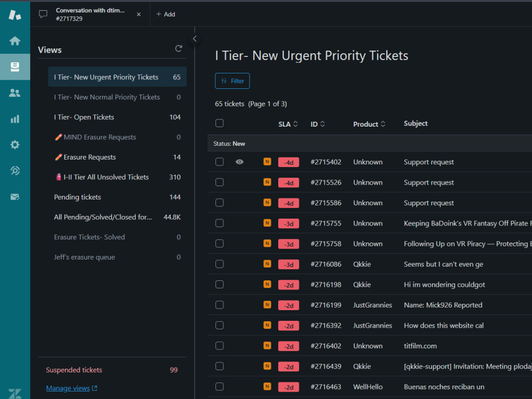Click the chat bubble icon on conversation tab
The width and height of the screenshot is (532, 399).
click(43, 14)
